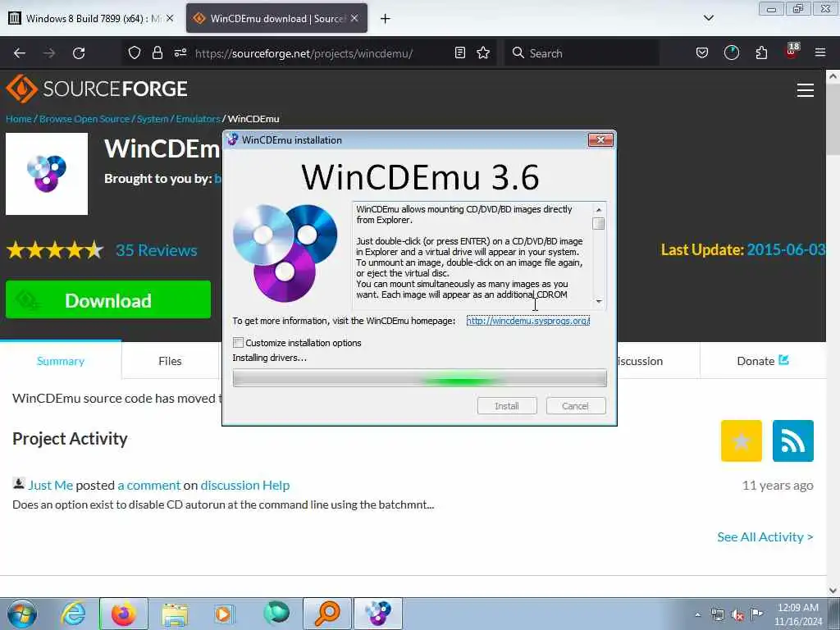Open site permissions icon in address bar

coord(180,53)
